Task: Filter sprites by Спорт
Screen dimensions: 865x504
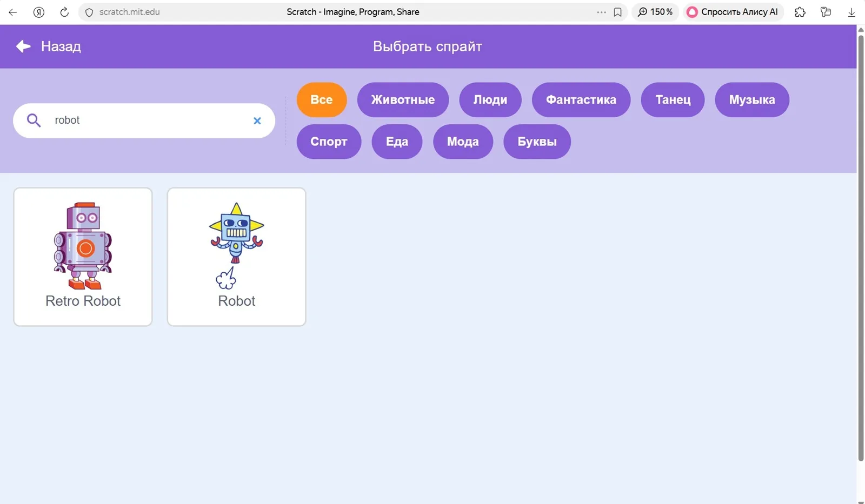Action: click(x=329, y=142)
